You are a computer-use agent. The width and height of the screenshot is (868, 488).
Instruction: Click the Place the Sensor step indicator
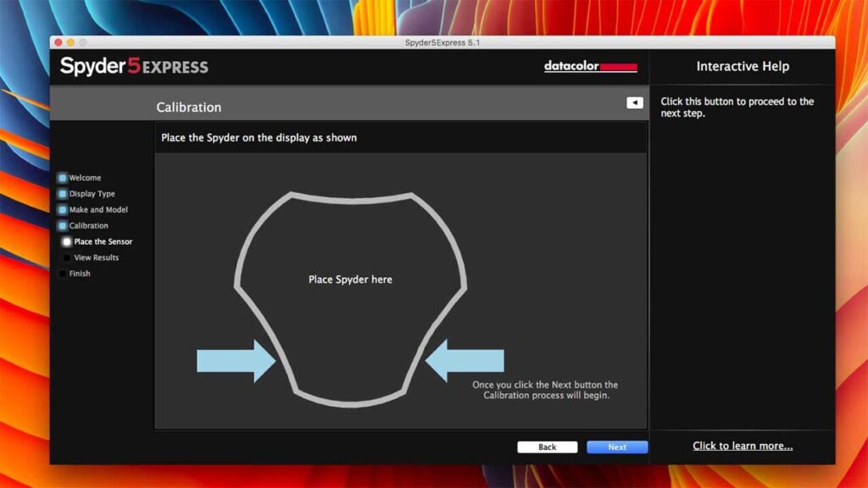click(x=67, y=241)
